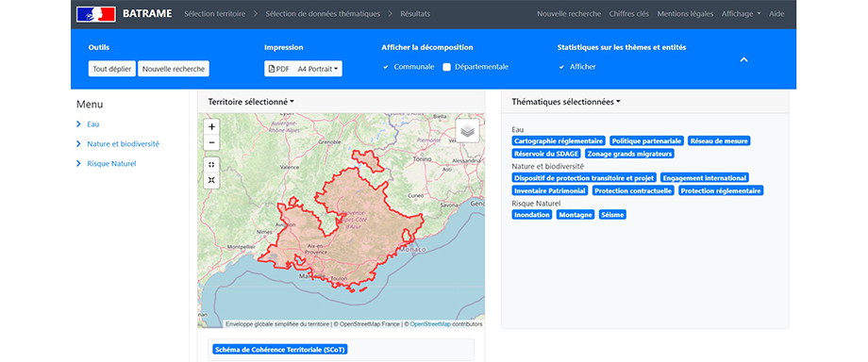868x362 pixels.
Task: Click the Engagement international tag
Action: coord(705,178)
